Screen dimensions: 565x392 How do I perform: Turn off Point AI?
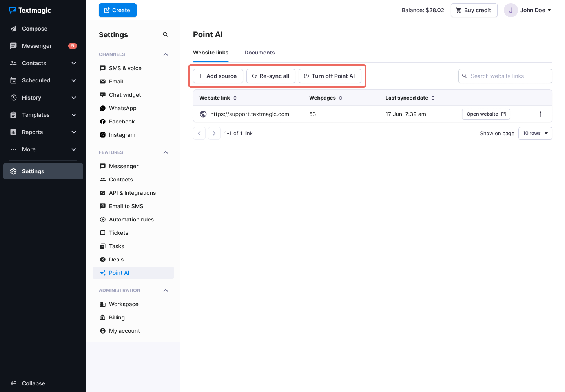[330, 76]
